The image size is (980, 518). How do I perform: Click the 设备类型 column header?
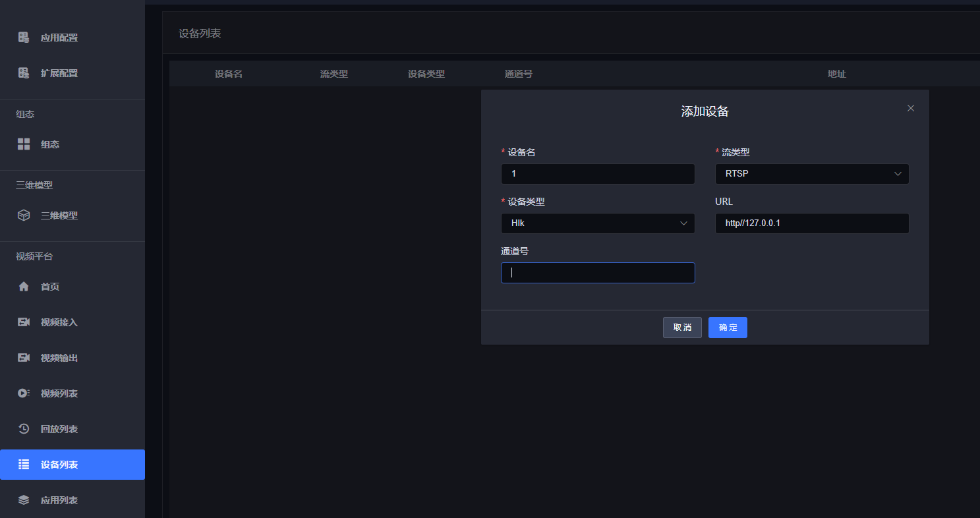426,74
